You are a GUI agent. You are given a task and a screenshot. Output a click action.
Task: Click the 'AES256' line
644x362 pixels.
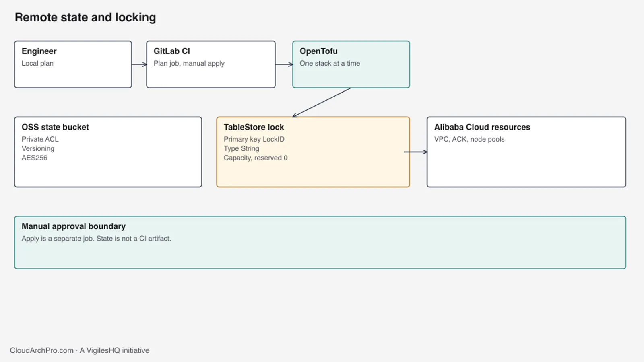coord(35,158)
